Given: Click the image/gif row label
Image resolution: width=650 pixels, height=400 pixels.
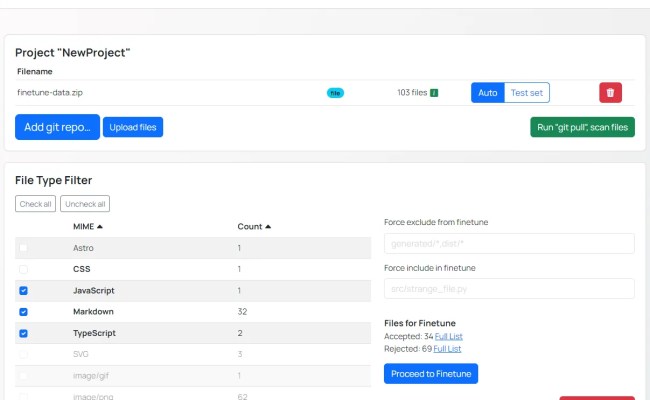Looking at the screenshot, I should (x=91, y=376).
